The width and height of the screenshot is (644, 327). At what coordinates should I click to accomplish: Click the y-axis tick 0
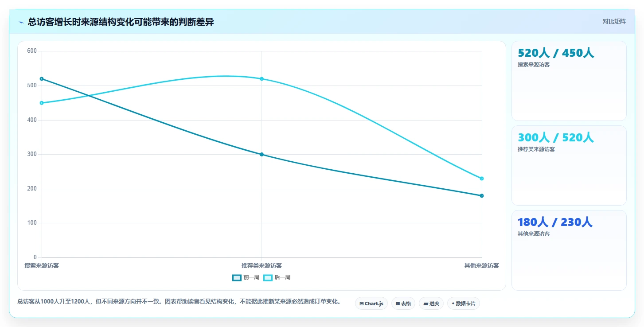coord(35,257)
